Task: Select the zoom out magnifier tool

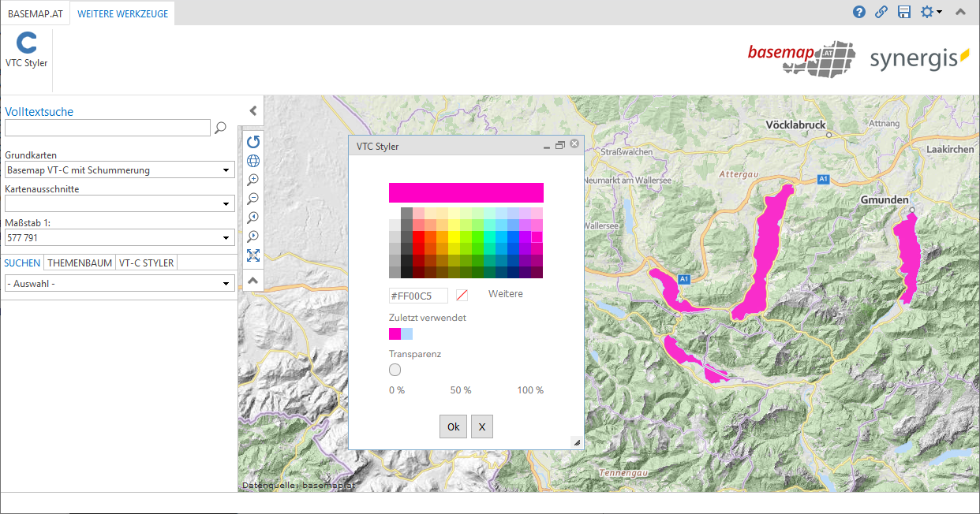Action: click(x=252, y=199)
